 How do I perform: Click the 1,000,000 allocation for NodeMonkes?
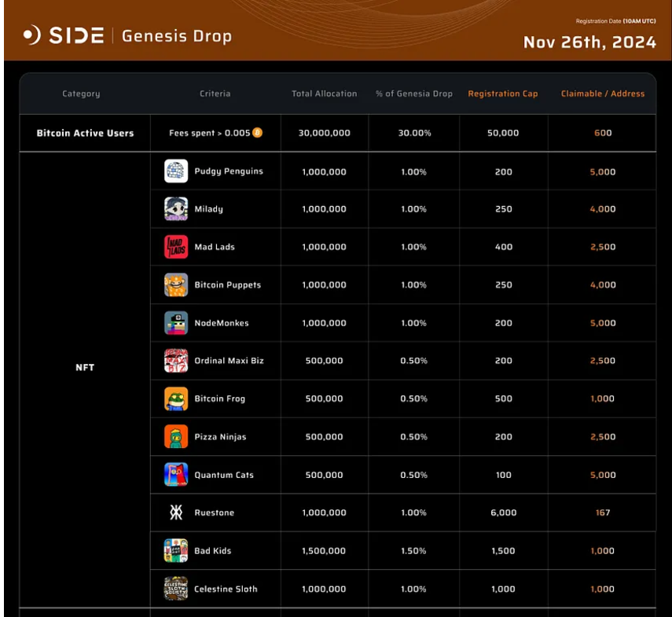[x=324, y=323]
